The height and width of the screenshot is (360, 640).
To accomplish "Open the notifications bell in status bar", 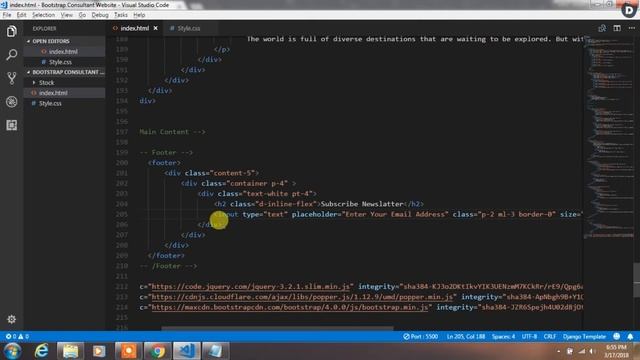I will click(x=630, y=337).
